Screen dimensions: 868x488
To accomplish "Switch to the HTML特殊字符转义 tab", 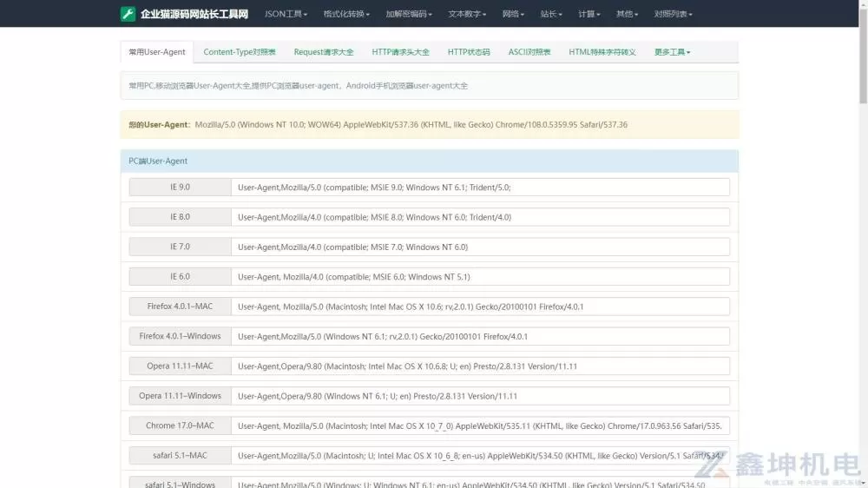I will tap(602, 52).
